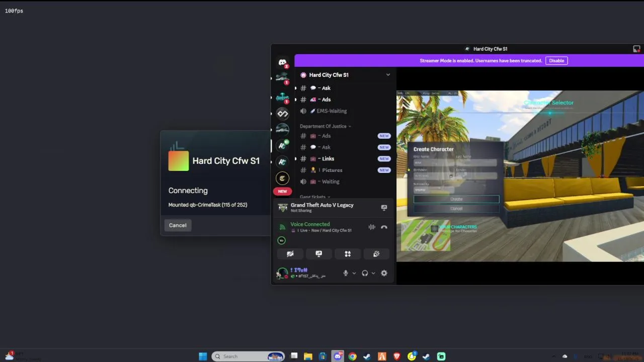
Task: Show hidden system tray icons
Action: [x=554, y=356]
